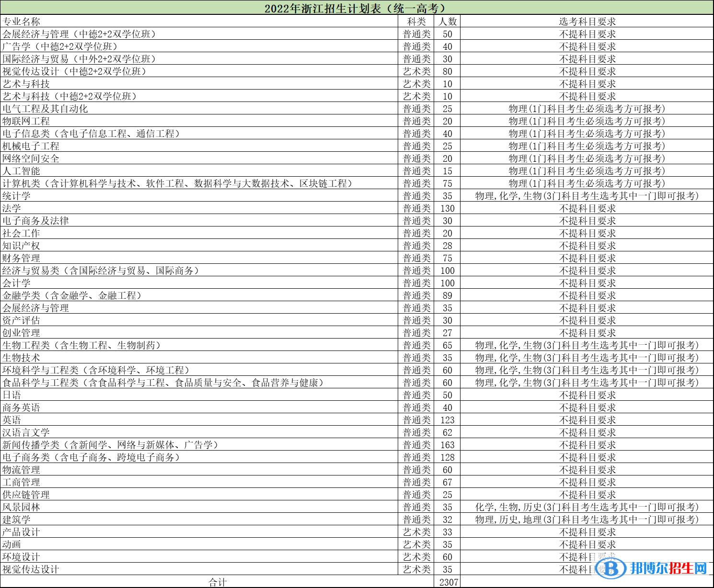Click the 物流管理 cell
Viewport: 714px width, 588px height.
(199, 469)
